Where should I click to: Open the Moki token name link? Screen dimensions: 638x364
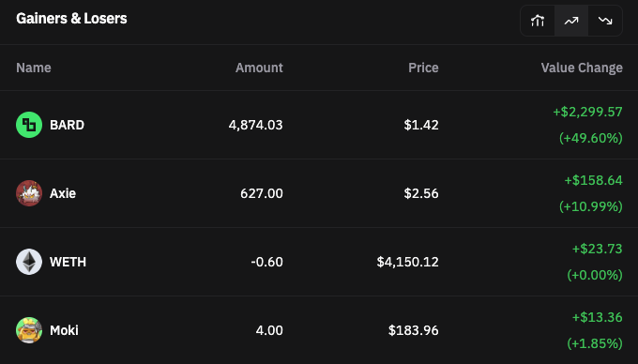point(65,330)
